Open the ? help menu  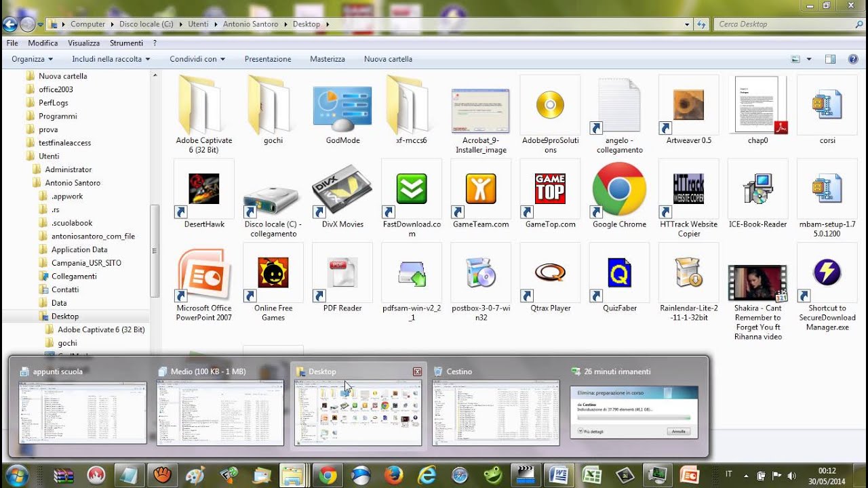155,43
